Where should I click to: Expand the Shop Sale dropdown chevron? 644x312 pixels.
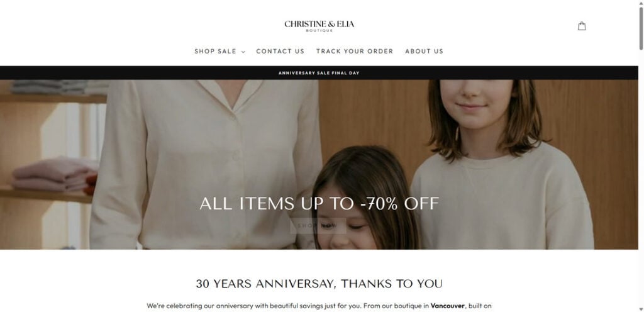coord(243,52)
